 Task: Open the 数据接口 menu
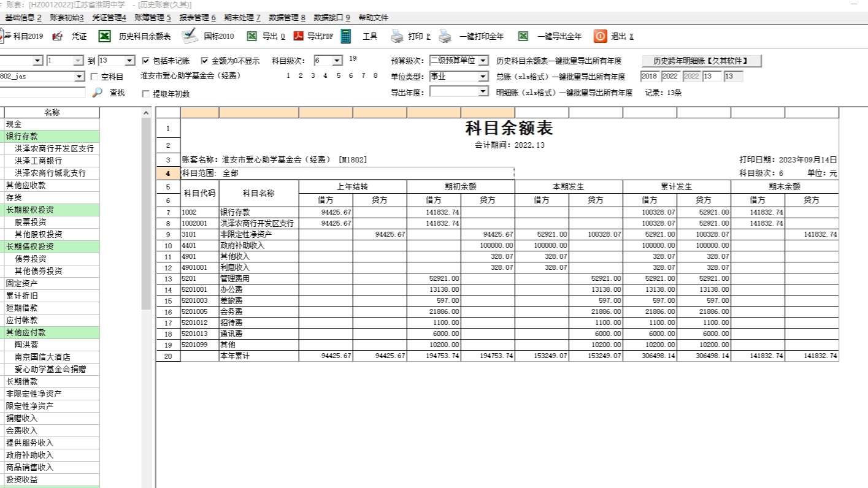tap(332, 18)
